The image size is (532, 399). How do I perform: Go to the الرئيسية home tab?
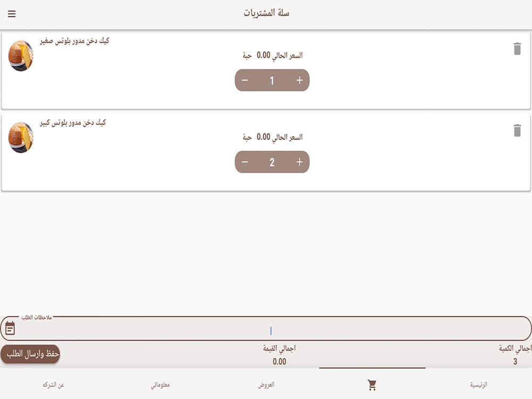[478, 385]
